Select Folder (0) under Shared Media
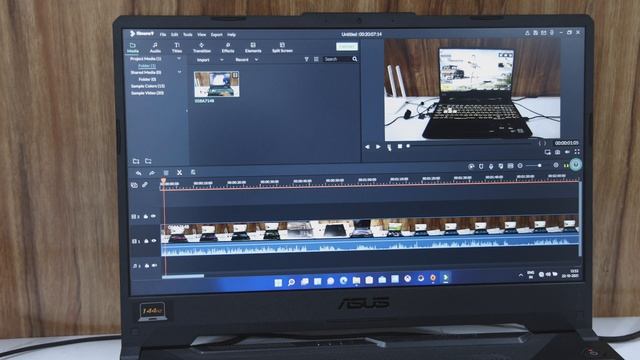This screenshot has height=360, width=640. [x=147, y=79]
